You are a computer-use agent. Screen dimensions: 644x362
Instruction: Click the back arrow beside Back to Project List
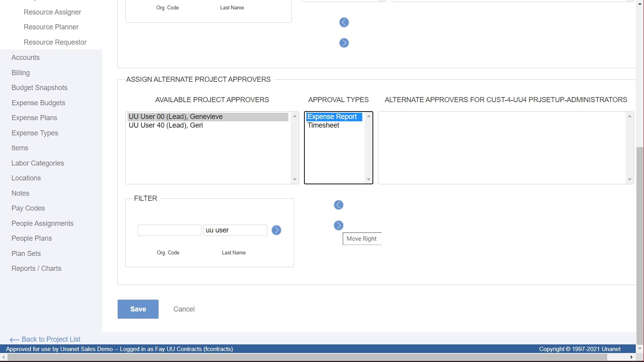[x=14, y=339]
